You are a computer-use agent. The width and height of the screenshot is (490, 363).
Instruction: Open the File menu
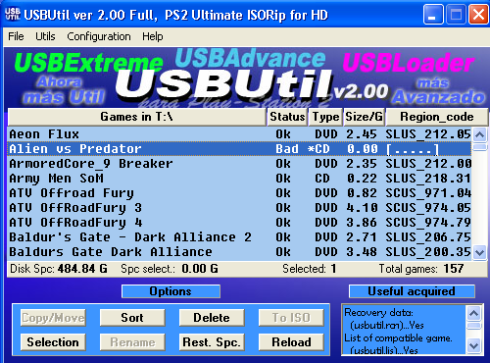point(16,36)
